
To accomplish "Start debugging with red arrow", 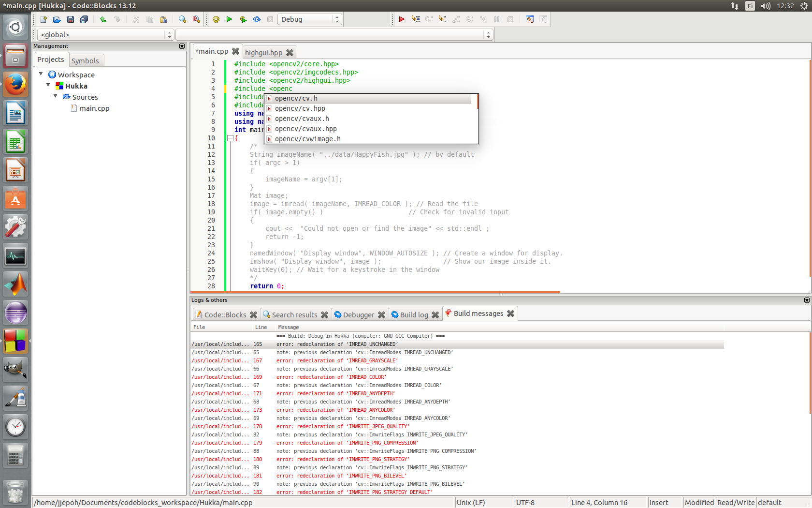I will click(x=402, y=19).
